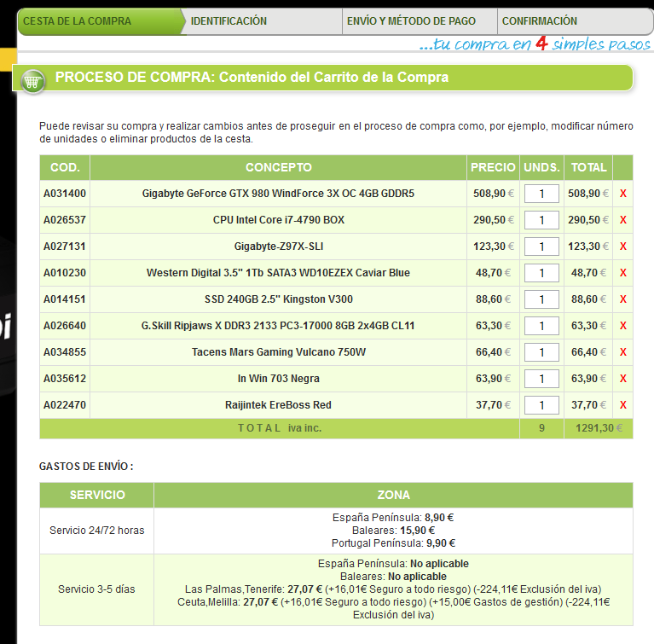Click product code A014151

click(65, 299)
